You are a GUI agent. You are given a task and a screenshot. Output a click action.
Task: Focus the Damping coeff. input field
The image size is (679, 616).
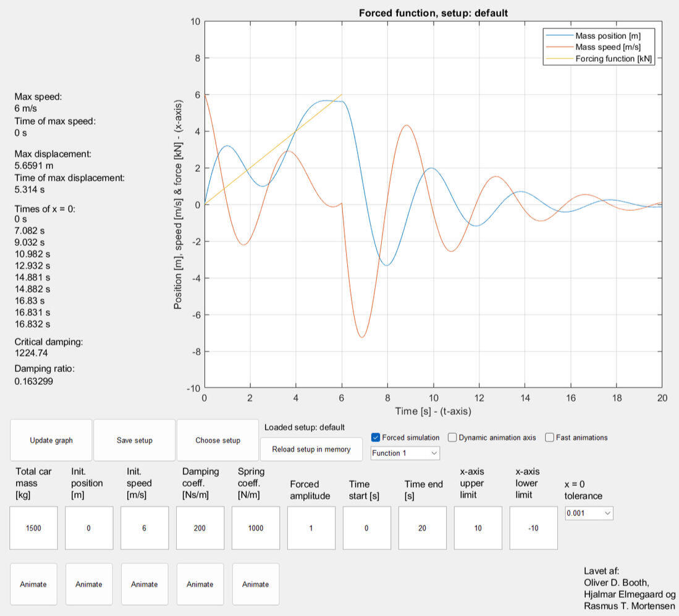(x=200, y=528)
